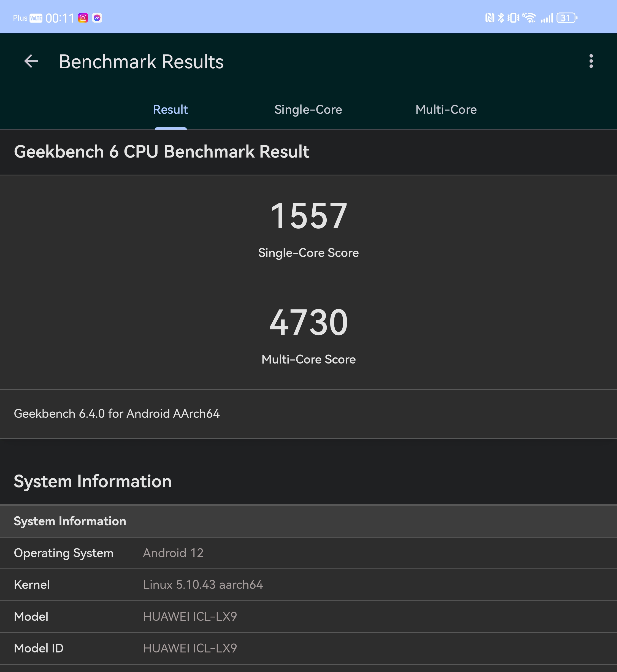Tap the battery 31 indicator
Viewport: 617px width, 672px height.
[x=567, y=18]
